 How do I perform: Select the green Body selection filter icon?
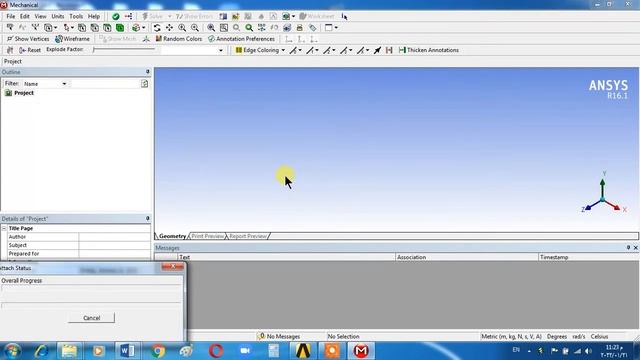120,28
